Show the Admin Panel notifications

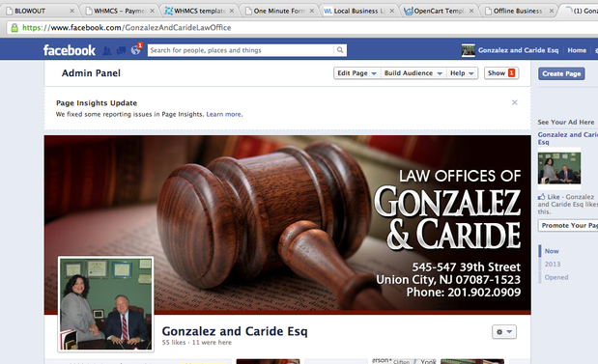point(501,73)
